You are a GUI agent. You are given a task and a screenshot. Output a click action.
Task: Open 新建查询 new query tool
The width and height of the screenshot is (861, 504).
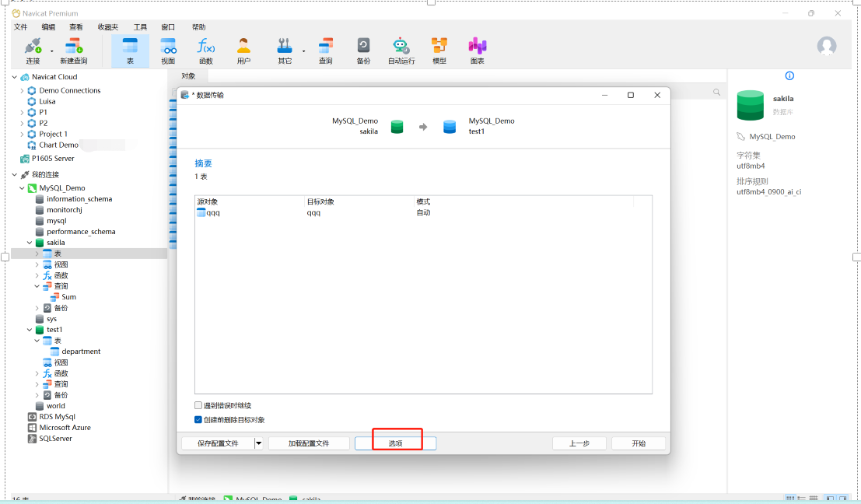coord(74,50)
